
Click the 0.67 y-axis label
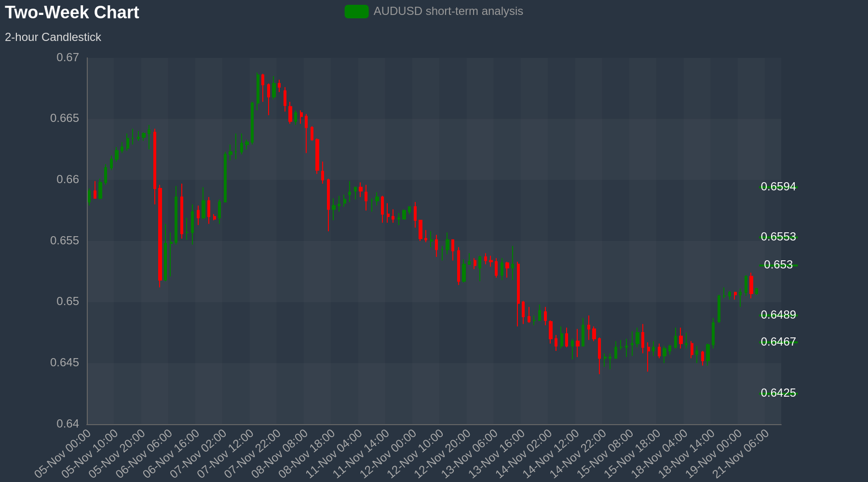[68, 57]
